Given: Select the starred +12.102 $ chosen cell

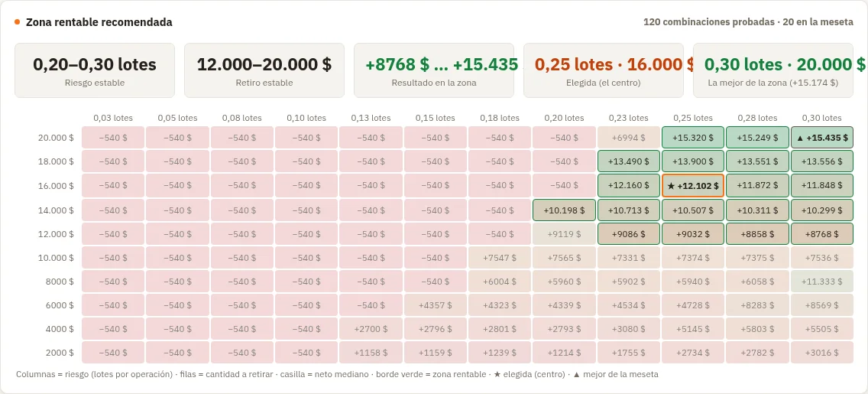Looking at the screenshot, I should (692, 186).
